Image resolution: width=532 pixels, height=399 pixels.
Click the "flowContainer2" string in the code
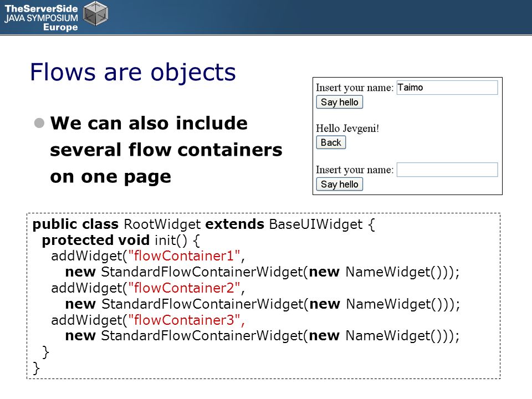(x=184, y=288)
